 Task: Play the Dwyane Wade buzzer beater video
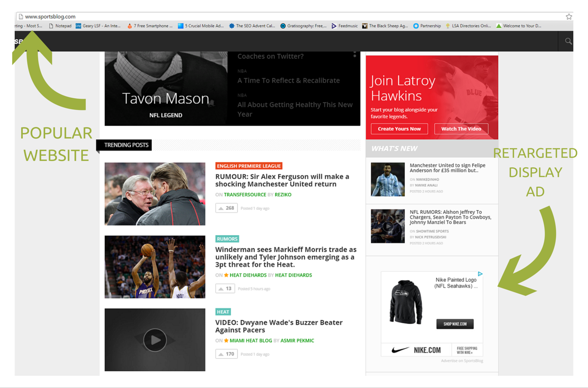(x=155, y=340)
